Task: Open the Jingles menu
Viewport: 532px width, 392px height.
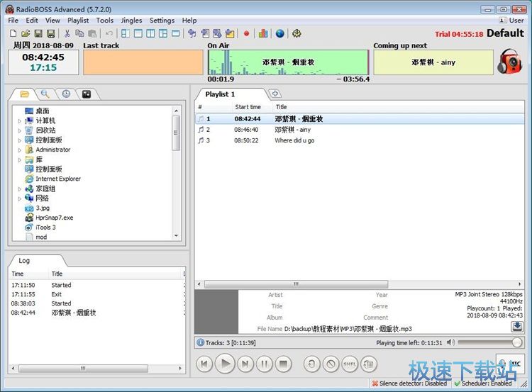Action: tap(131, 21)
